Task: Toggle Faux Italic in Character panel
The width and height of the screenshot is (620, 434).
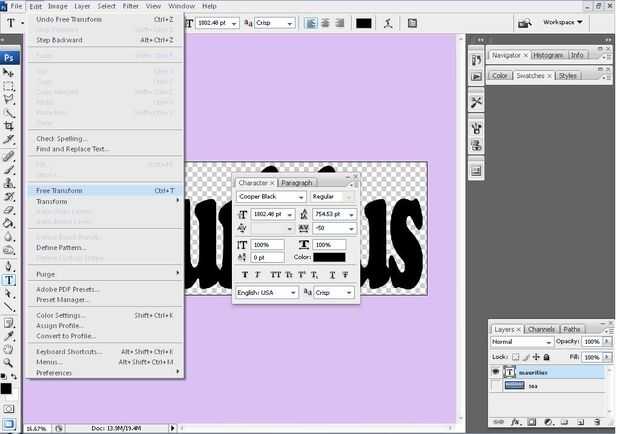Action: (x=257, y=275)
